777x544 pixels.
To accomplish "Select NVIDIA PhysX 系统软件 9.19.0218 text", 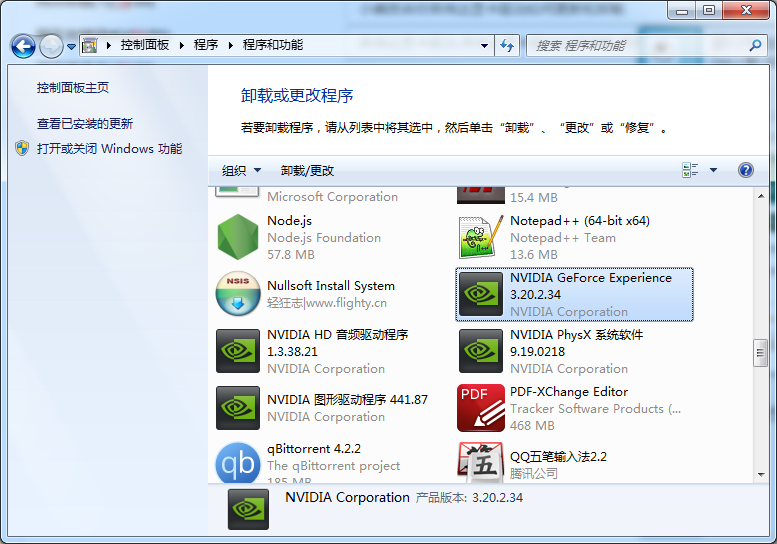I will 576,343.
